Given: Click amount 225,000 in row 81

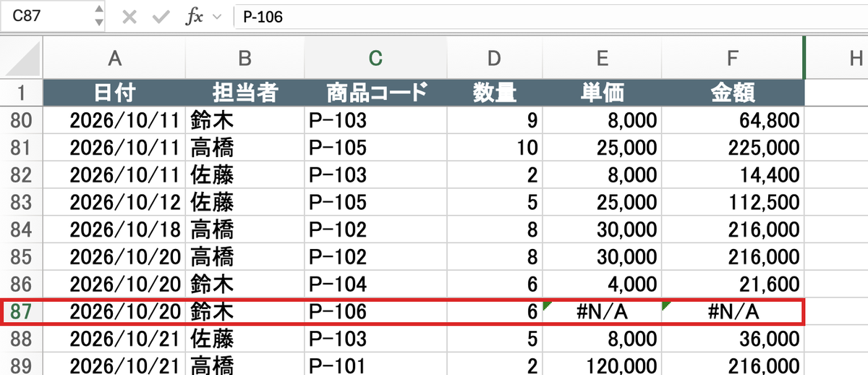Looking at the screenshot, I should pos(733,147).
